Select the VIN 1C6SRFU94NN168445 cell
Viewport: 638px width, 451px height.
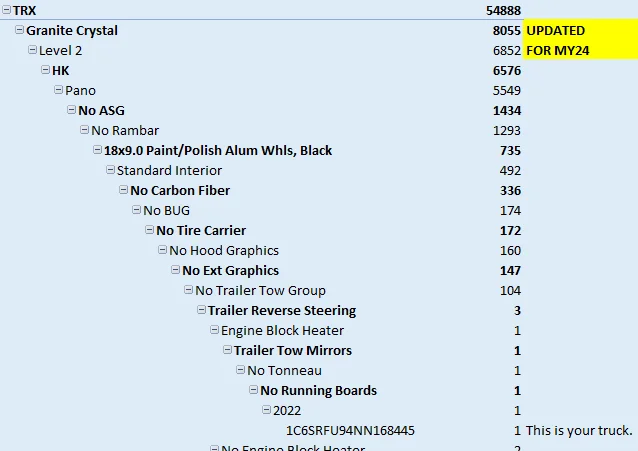point(350,430)
